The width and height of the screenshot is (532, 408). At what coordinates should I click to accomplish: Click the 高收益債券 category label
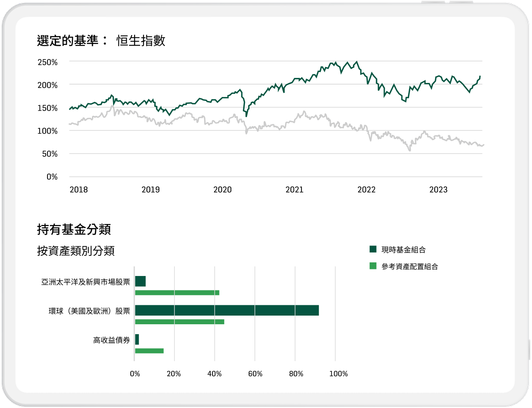[x=111, y=340]
